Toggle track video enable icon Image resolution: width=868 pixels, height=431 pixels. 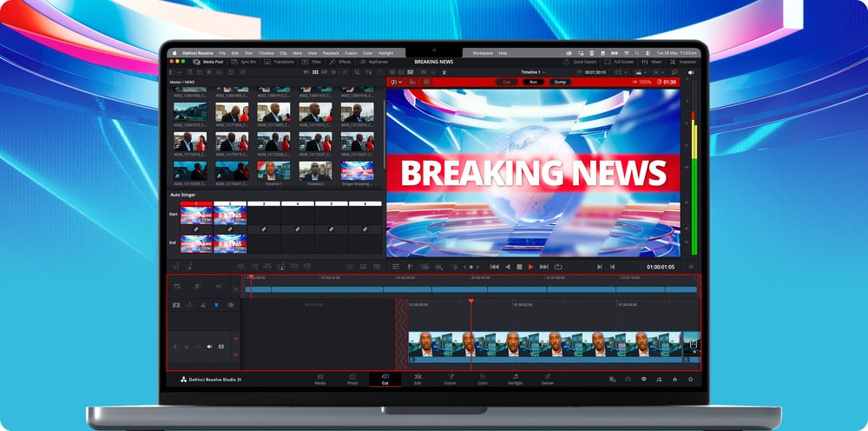(220, 347)
